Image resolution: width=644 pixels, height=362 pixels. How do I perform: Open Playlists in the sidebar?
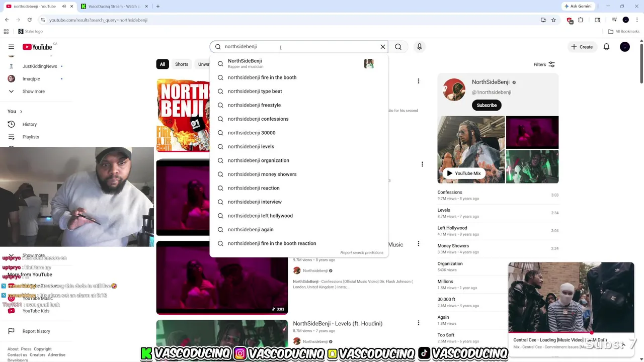31,137
